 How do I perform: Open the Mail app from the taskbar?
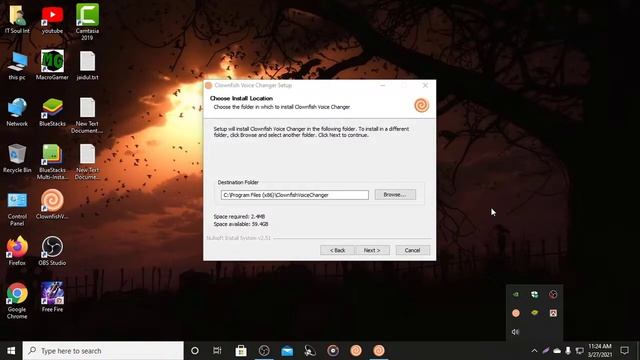point(287,351)
